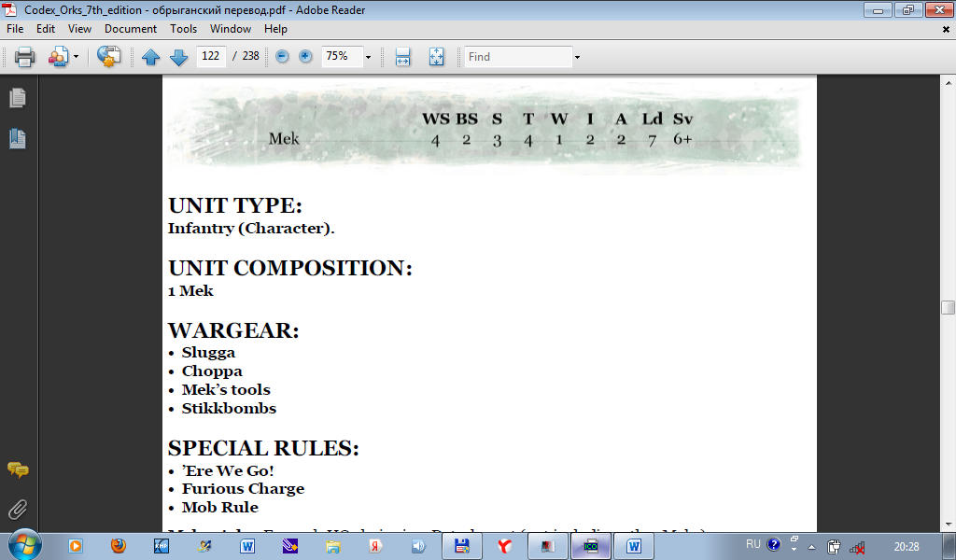Go to previous page with up arrow
Image resolution: width=956 pixels, height=560 pixels.
tap(150, 57)
